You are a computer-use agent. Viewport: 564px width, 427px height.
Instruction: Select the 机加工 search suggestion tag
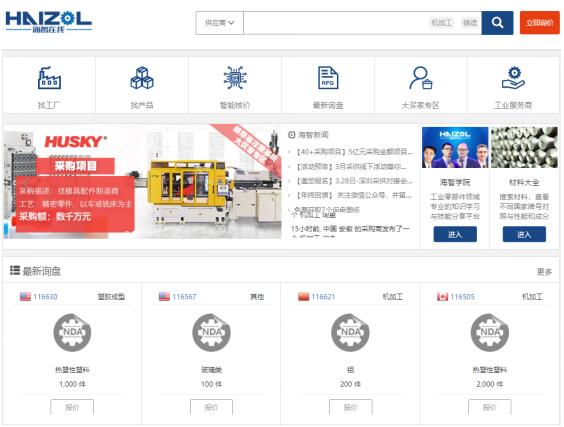(x=442, y=23)
